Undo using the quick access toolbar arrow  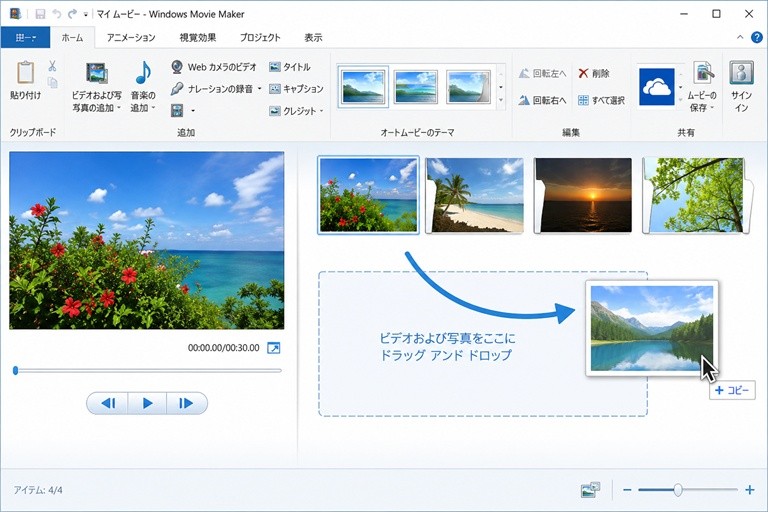(x=57, y=14)
